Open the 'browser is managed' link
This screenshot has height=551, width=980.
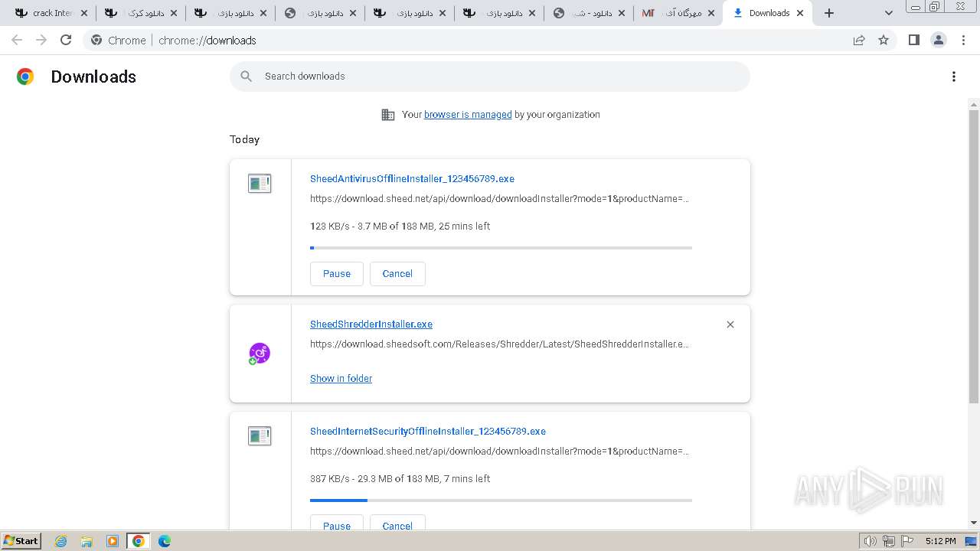468,115
